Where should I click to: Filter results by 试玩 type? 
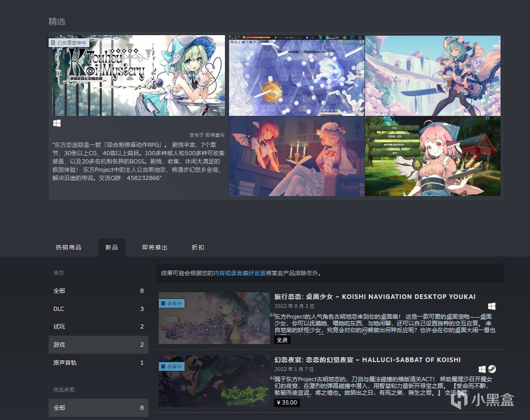[x=98, y=327]
